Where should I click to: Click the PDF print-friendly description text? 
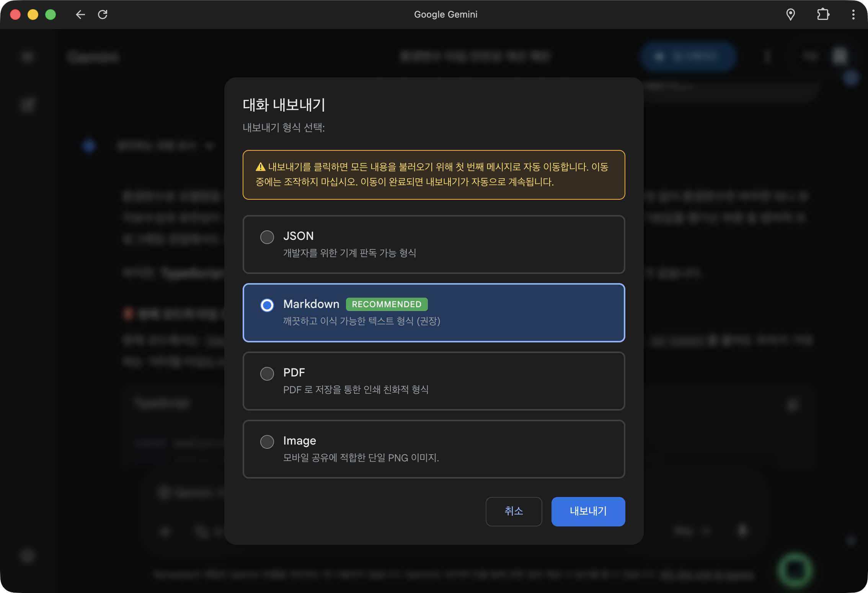click(x=356, y=389)
